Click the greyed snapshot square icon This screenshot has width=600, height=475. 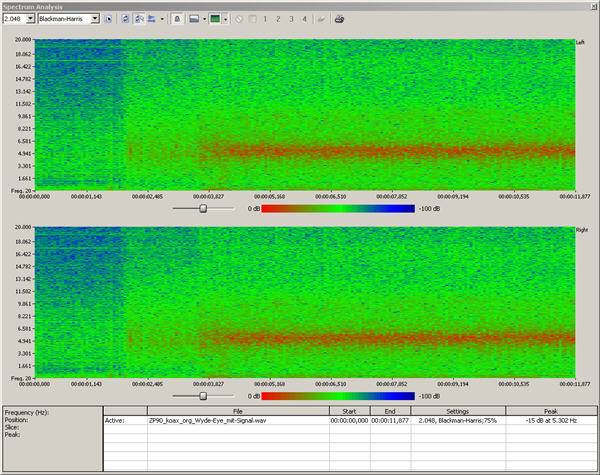point(252,19)
